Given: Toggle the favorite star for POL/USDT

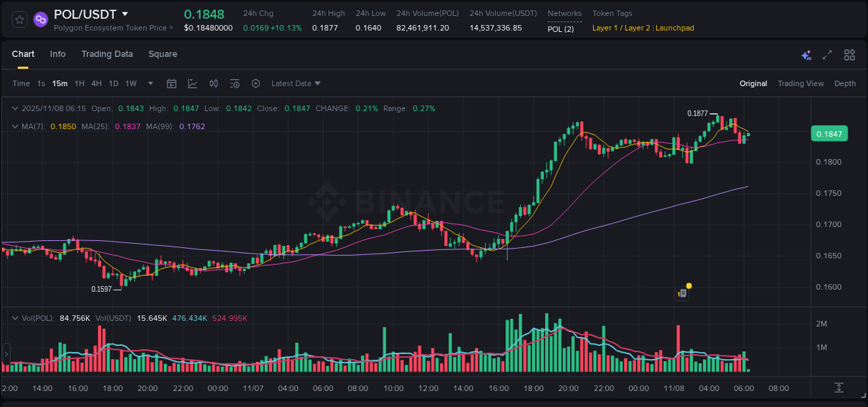Looking at the screenshot, I should click(x=19, y=19).
